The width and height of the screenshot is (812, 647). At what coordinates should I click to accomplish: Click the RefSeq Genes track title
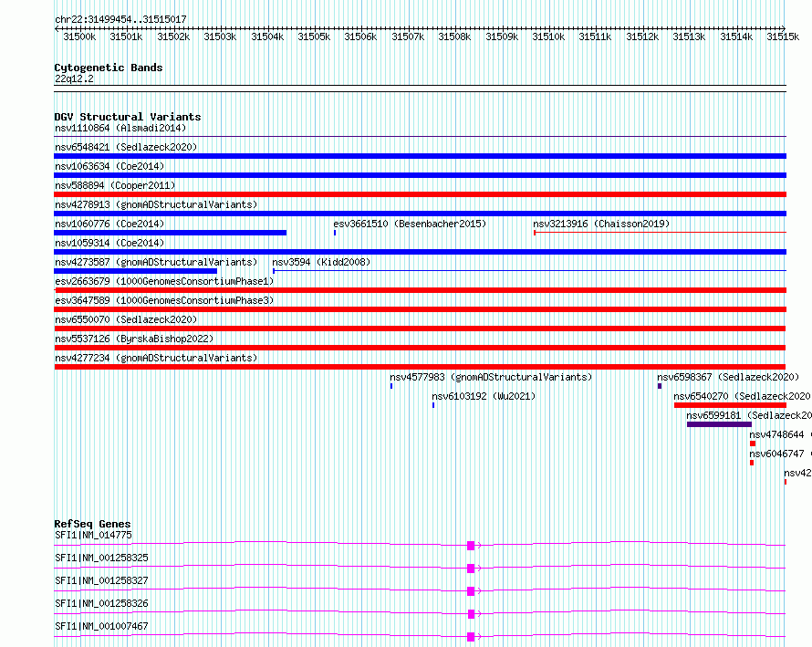[x=92, y=524]
